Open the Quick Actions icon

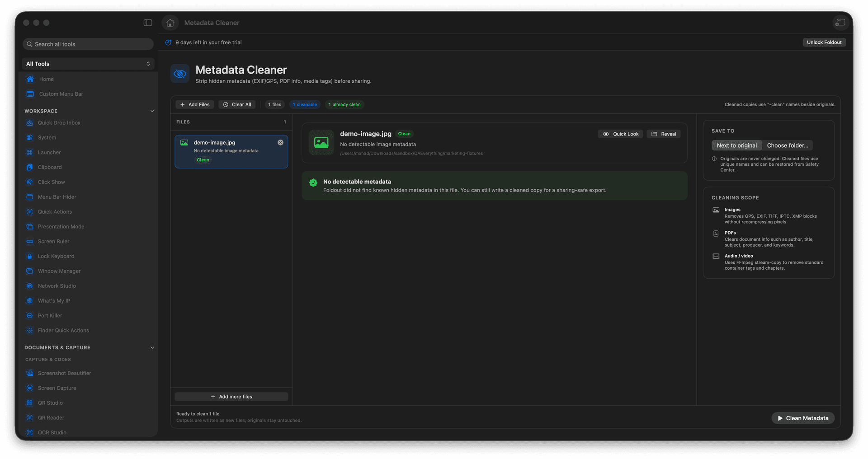click(x=30, y=212)
